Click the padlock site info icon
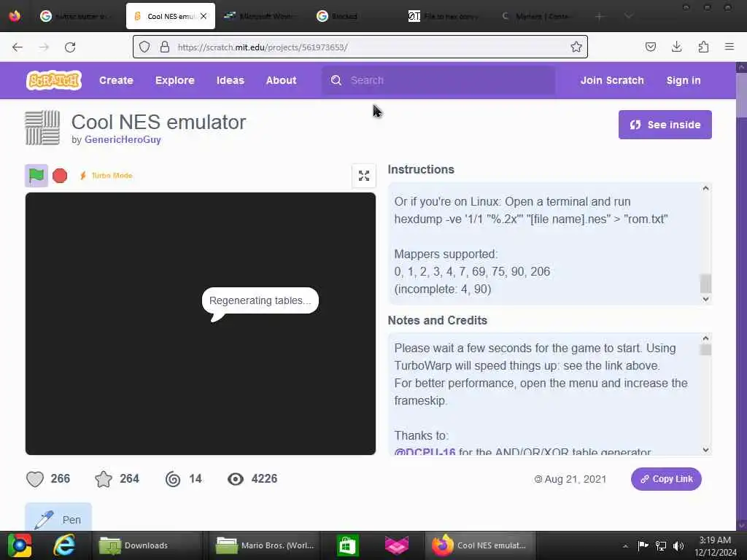Viewport: 747px width, 560px height. click(x=165, y=47)
